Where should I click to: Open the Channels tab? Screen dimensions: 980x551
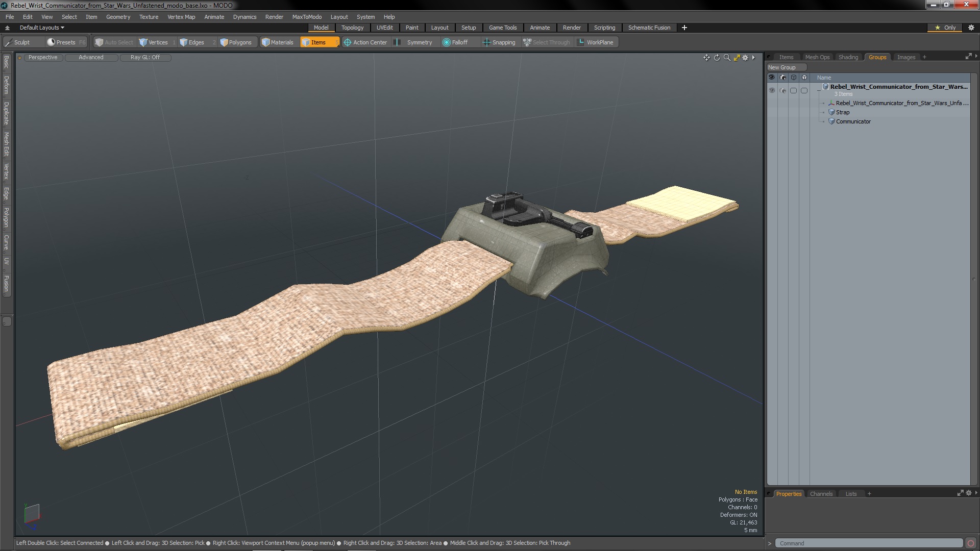coord(821,494)
